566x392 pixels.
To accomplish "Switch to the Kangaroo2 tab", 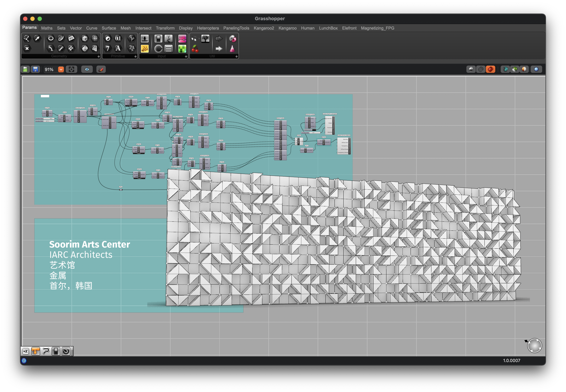I will coord(264,28).
